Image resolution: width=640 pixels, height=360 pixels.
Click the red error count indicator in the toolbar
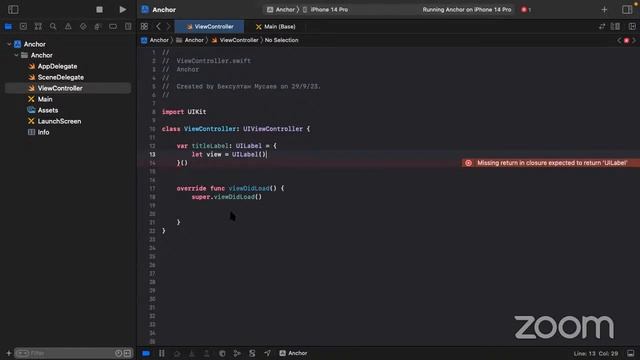(x=526, y=9)
